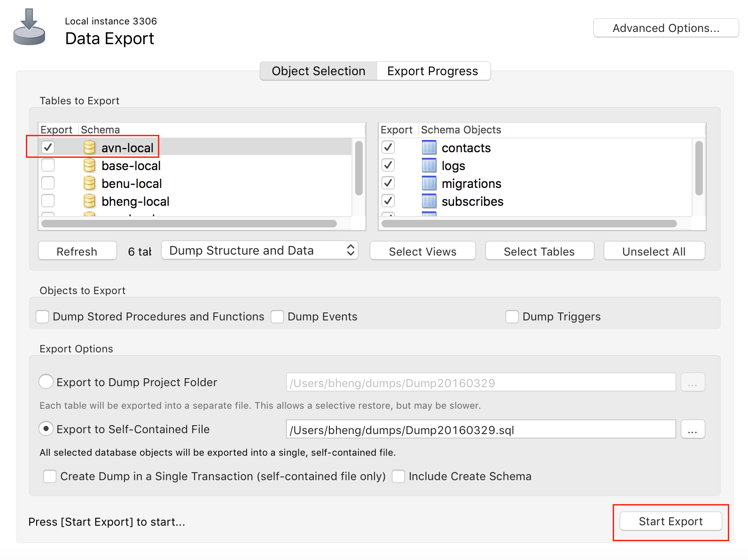Select the avn-local schema name

(127, 148)
